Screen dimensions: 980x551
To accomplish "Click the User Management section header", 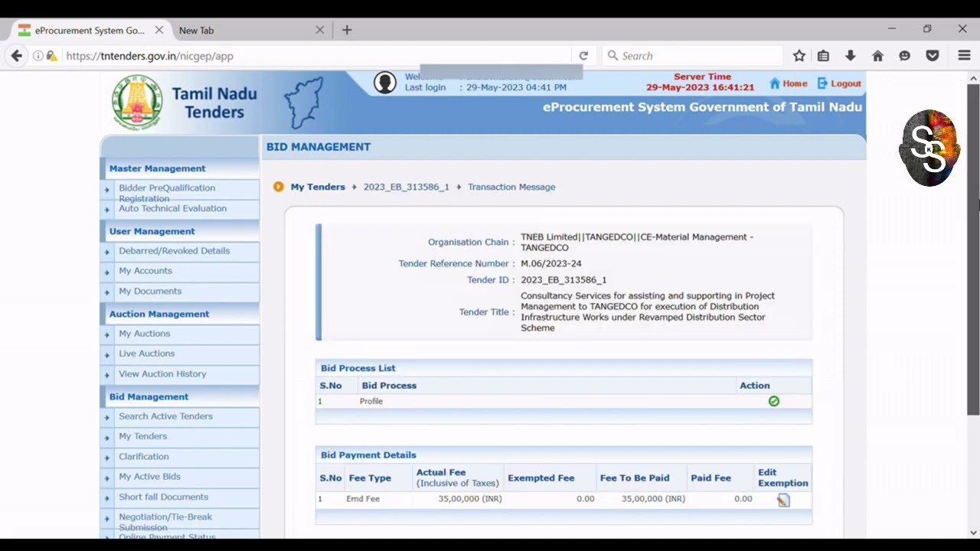I will (x=152, y=231).
